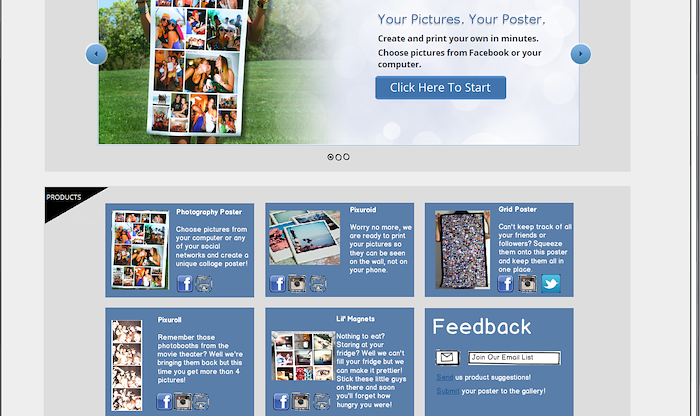
Task: Click envelope icon in Feedback panel
Action: coord(447,358)
